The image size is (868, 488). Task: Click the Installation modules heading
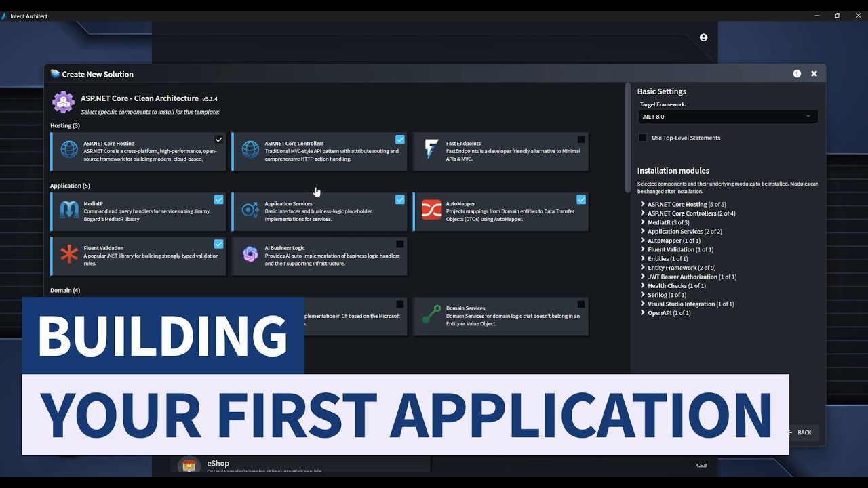673,171
